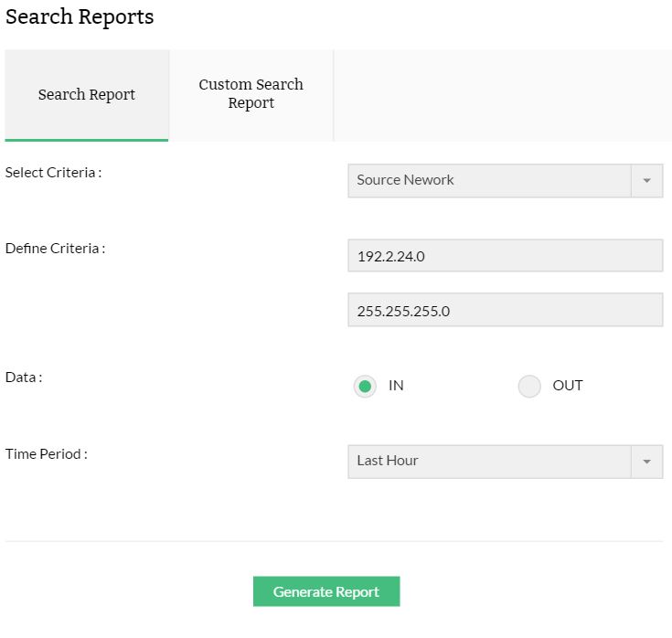The width and height of the screenshot is (672, 638).
Task: Click the green underline beneath Search Report tab
Action: [x=87, y=140]
